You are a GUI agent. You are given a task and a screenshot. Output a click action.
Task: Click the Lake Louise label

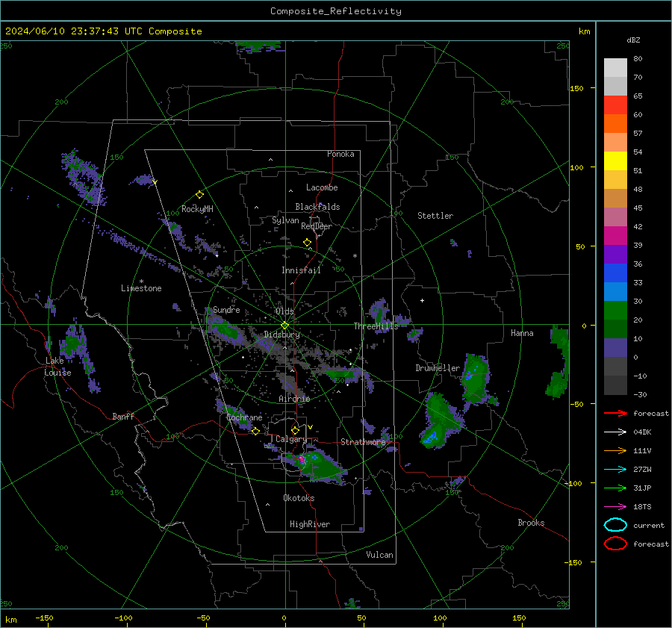coord(58,367)
